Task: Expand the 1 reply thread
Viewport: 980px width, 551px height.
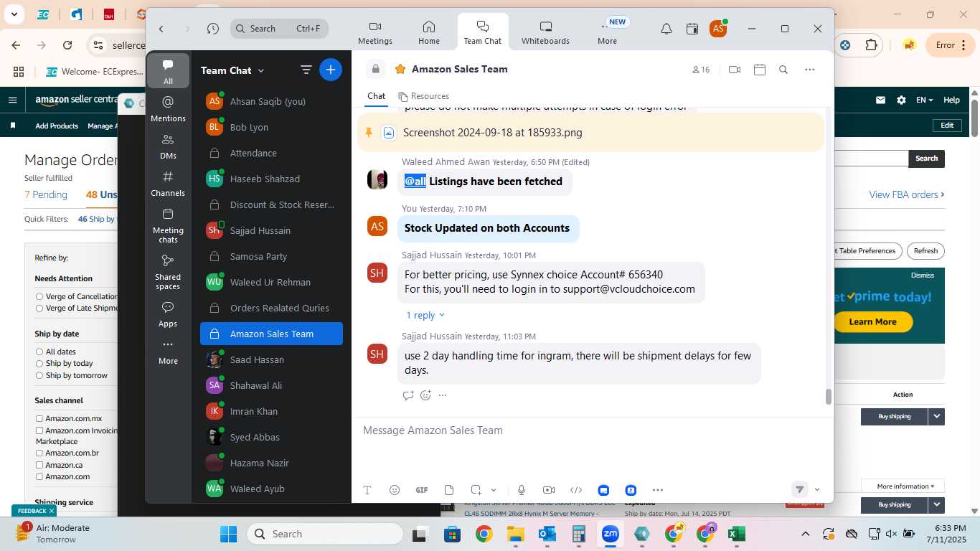Action: [x=425, y=315]
